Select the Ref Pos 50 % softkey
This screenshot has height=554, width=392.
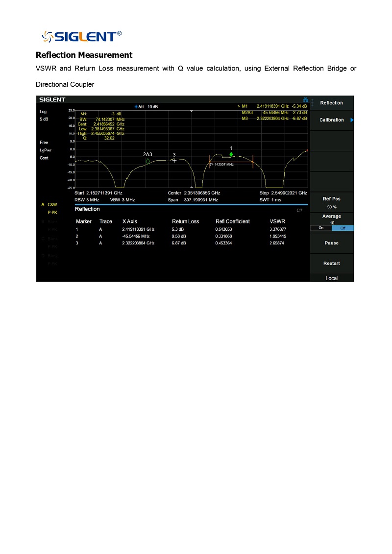(332, 202)
